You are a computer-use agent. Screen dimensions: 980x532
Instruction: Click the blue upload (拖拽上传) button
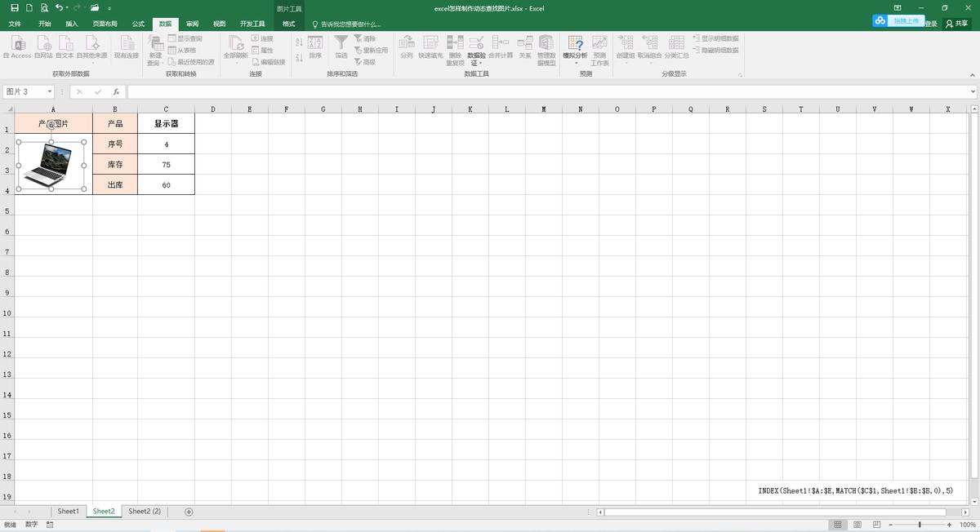click(900, 20)
